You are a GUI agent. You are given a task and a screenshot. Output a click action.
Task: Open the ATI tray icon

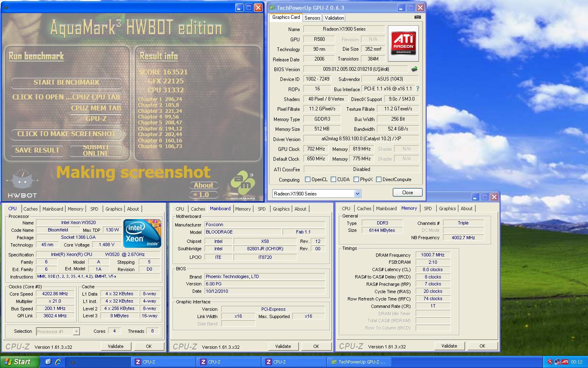[x=565, y=362]
